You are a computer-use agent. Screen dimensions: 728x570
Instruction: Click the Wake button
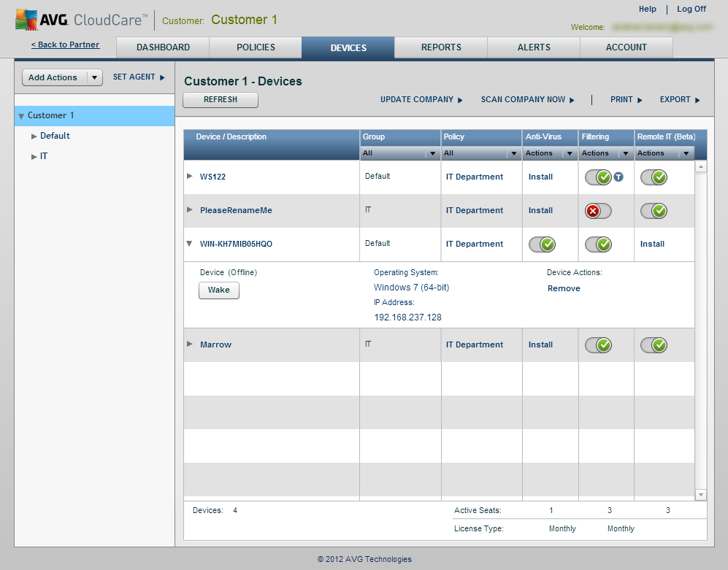tap(218, 290)
